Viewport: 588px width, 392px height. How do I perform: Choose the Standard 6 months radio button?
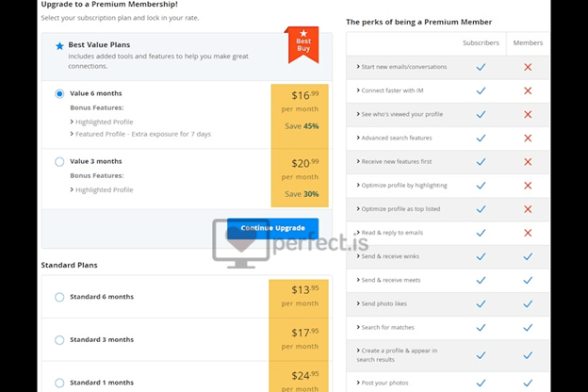59,297
